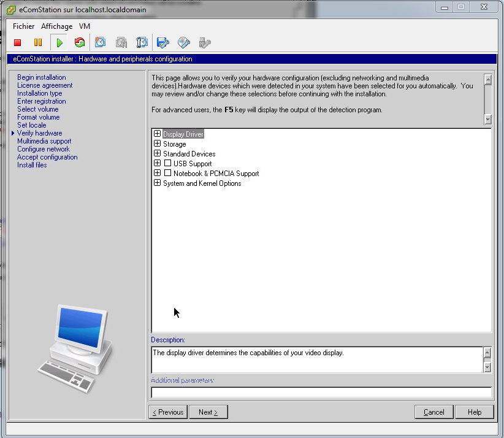Click the floppy drive settings icon
Image resolution: width=504 pixels, height=438 pixels.
click(x=162, y=42)
